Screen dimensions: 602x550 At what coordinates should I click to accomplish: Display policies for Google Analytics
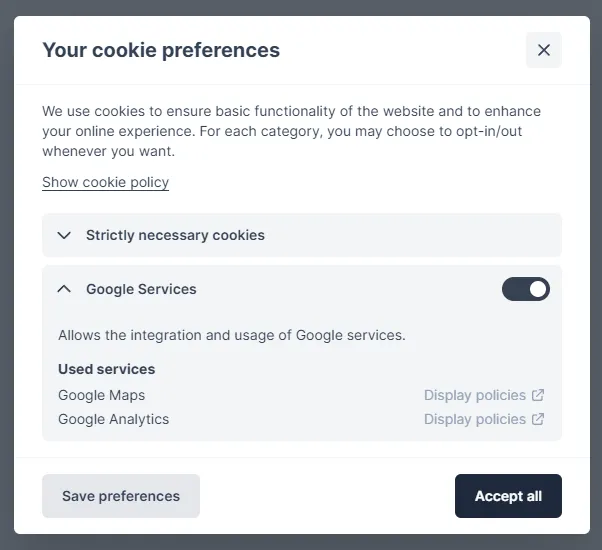click(474, 419)
